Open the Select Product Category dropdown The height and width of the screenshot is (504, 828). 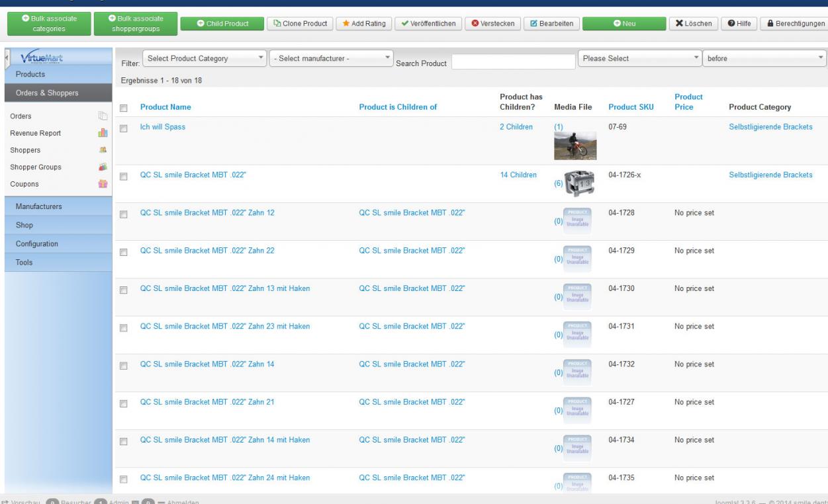[205, 59]
